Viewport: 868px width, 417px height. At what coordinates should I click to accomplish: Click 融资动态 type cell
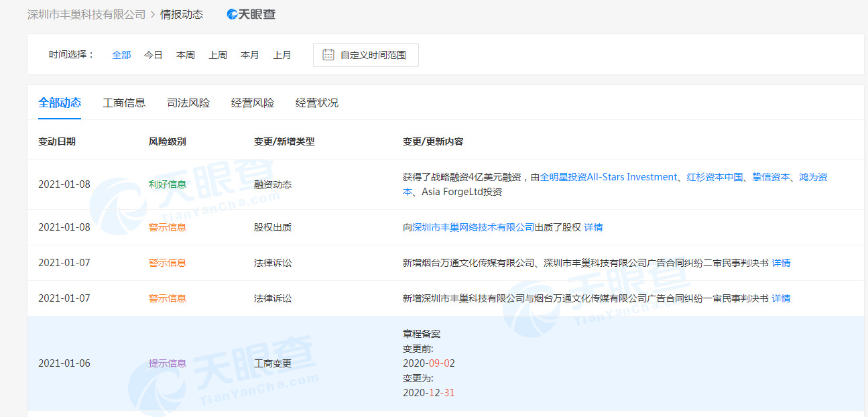[x=273, y=184]
